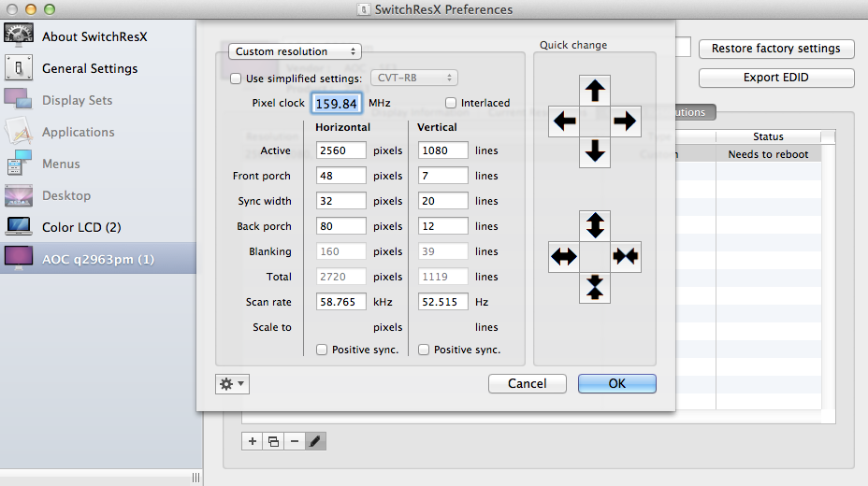Image resolution: width=868 pixels, height=486 pixels.
Task: Click Vertical Front porch field
Action: [442, 176]
